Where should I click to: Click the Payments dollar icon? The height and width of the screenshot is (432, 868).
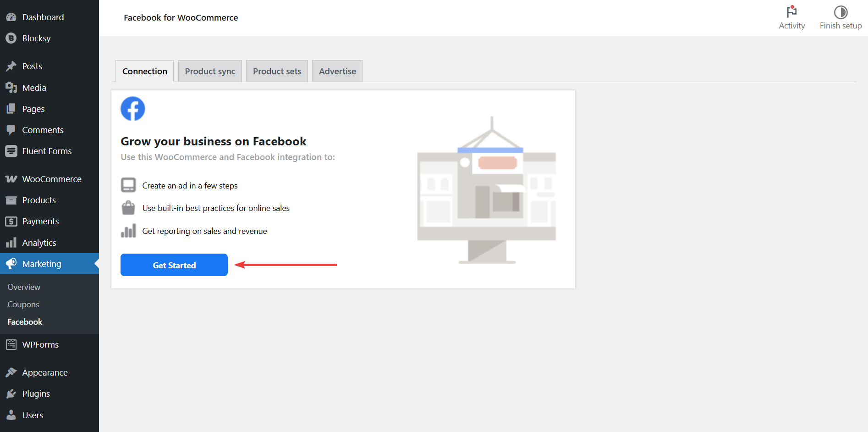11,222
